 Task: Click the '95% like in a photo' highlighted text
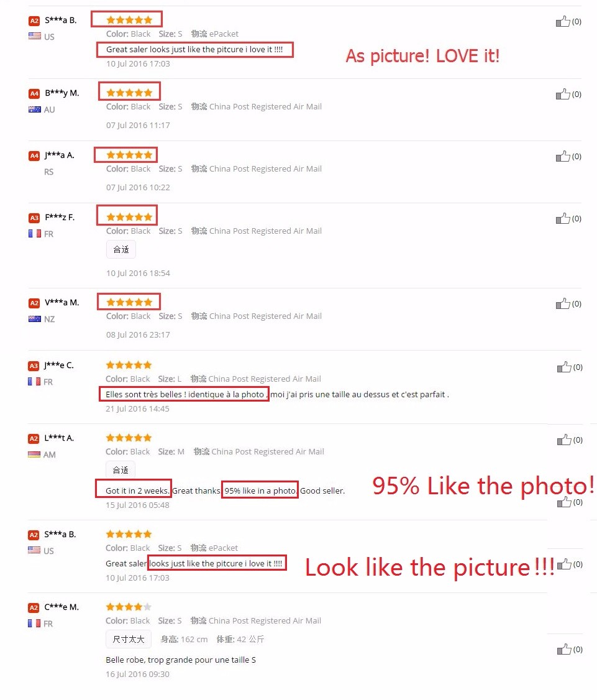(260, 490)
